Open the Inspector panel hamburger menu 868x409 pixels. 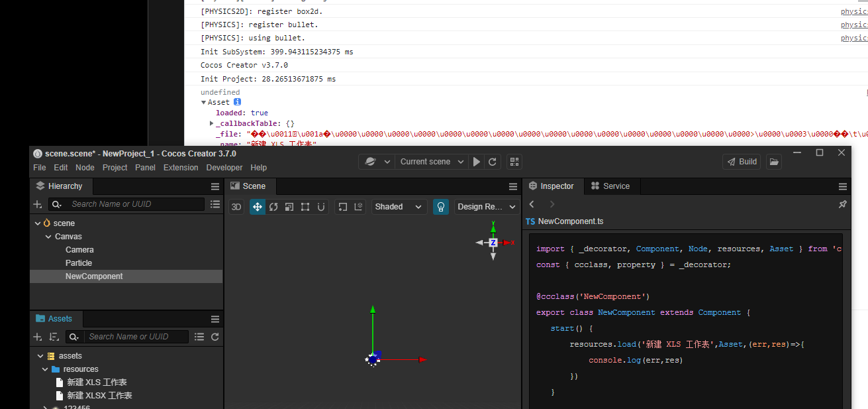[x=843, y=187]
